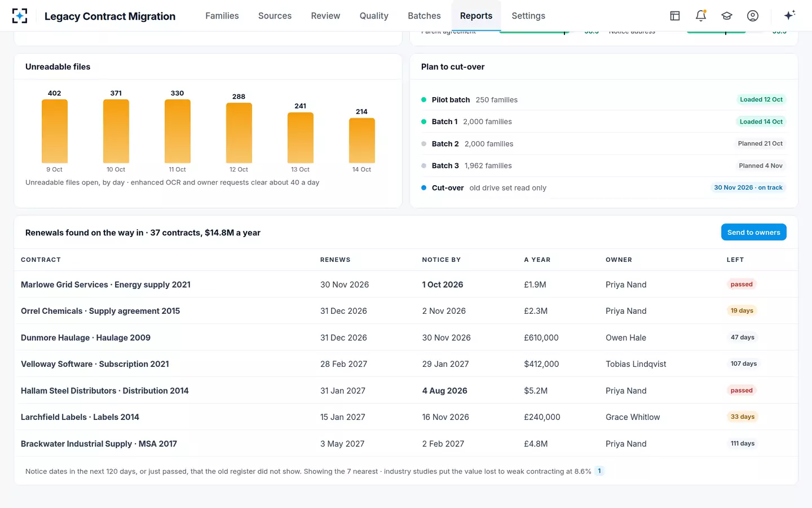Viewport: 812px width, 508px height.
Task: Click owner Tobias Lindqvist
Action: (636, 364)
